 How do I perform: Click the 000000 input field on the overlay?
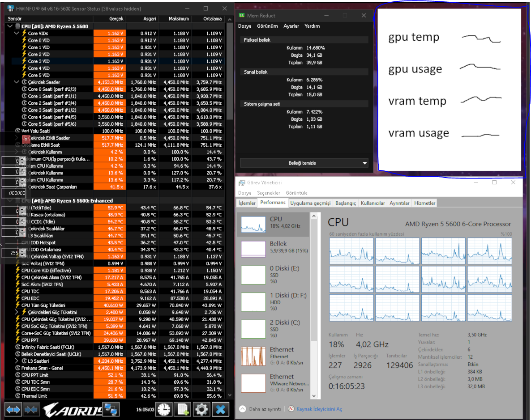coord(14,193)
